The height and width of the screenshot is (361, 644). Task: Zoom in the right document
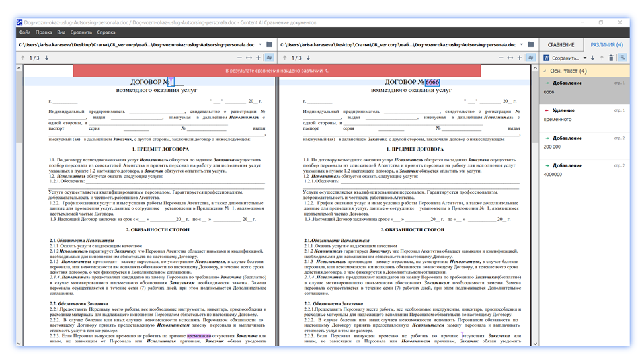click(x=520, y=58)
